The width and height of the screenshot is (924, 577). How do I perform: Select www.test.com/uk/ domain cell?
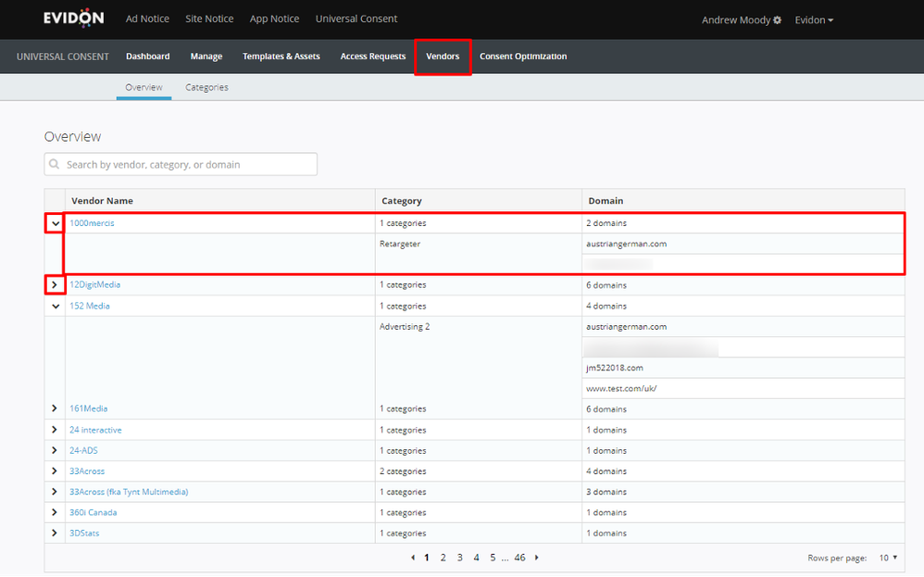coord(621,388)
